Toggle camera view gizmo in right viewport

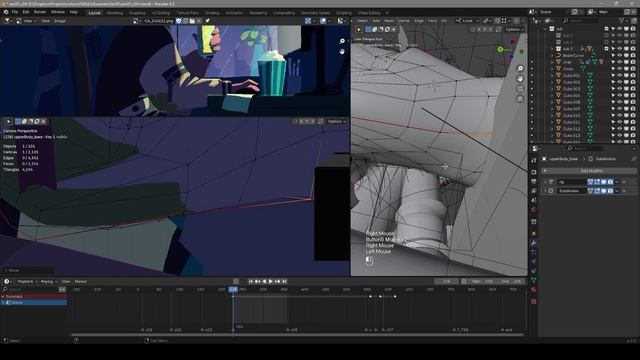(520, 89)
